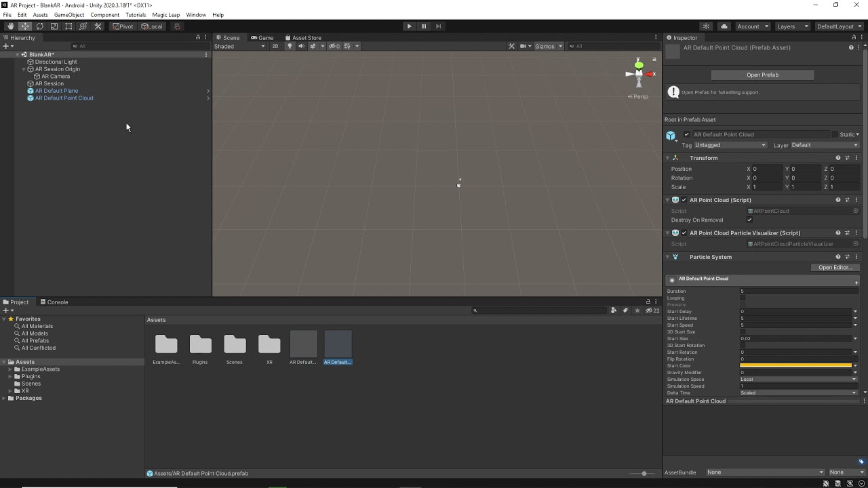Open the Account dropdown
The height and width of the screenshot is (488, 868).
pyautogui.click(x=753, y=26)
